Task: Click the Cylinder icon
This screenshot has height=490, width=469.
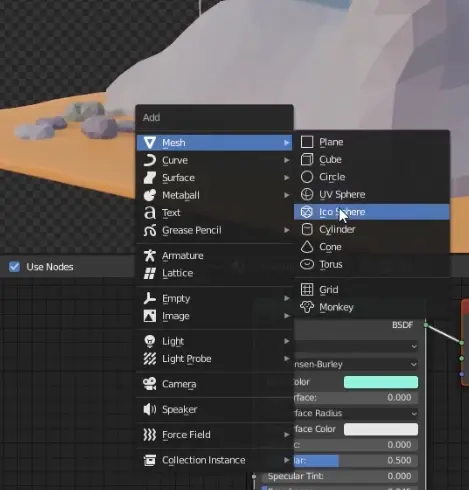Action: 307,229
